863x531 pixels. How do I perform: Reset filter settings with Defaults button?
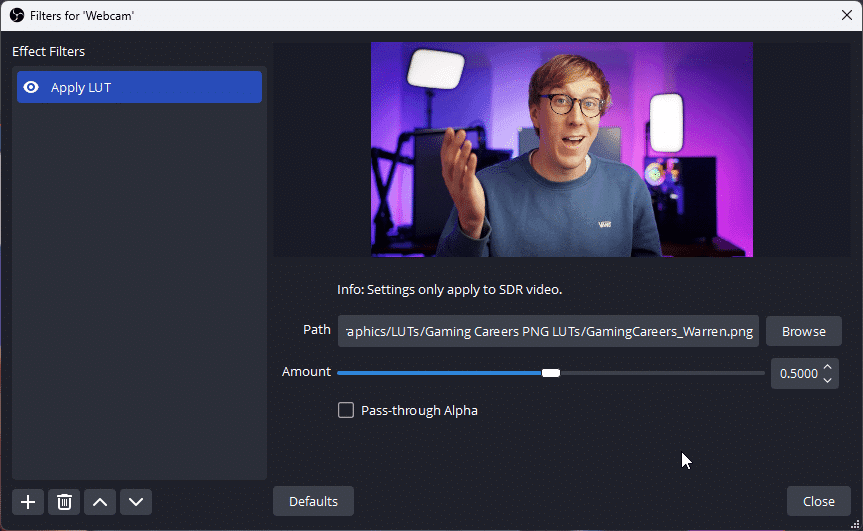[313, 502]
